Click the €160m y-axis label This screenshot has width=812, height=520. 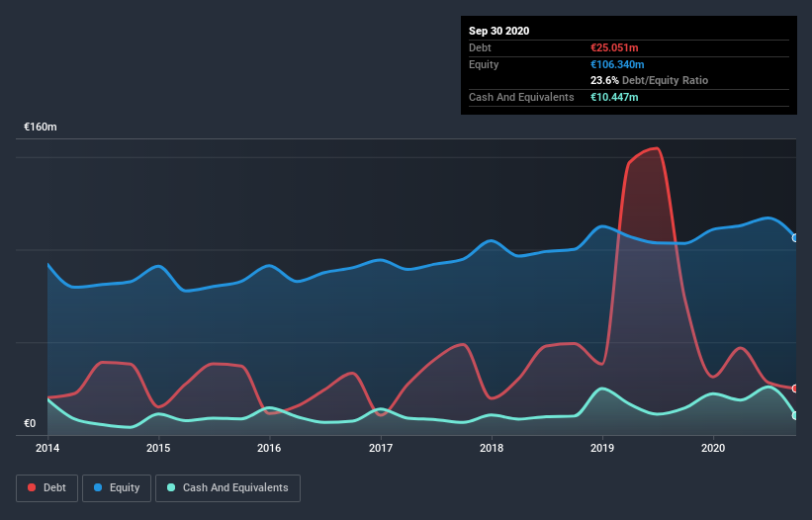[41, 127]
